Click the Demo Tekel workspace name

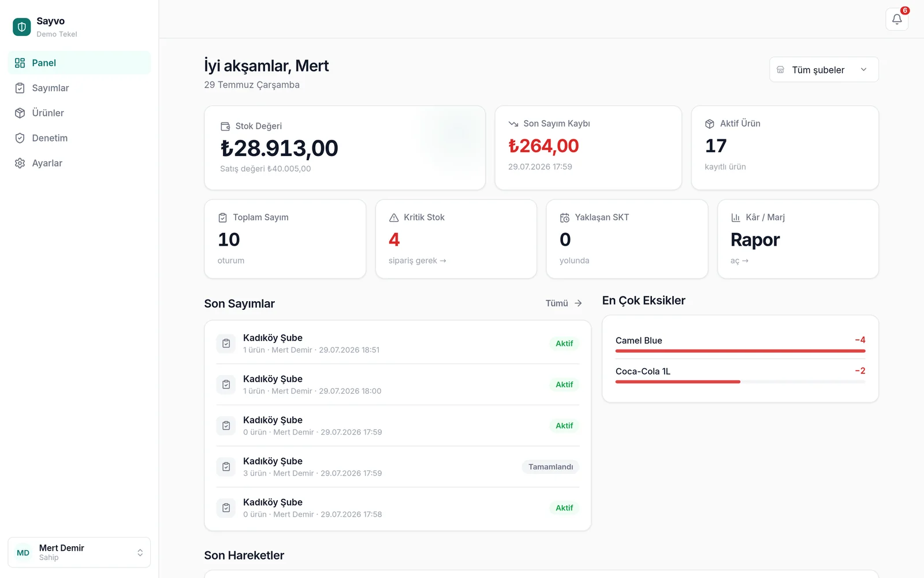point(57,34)
